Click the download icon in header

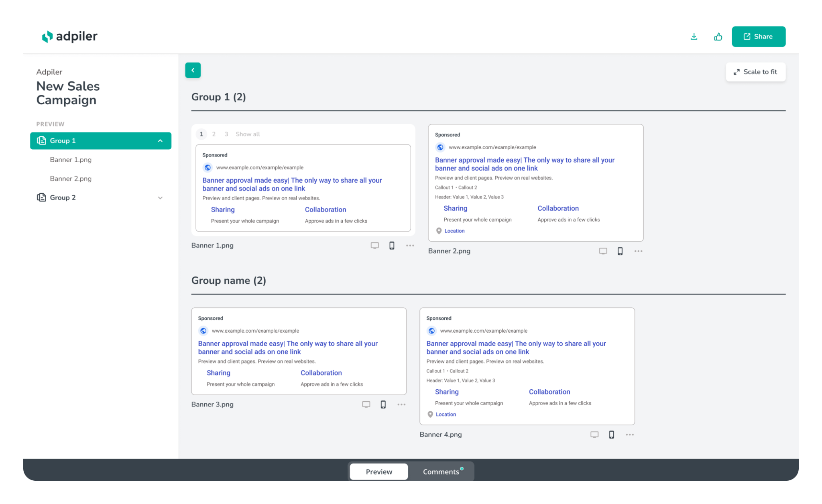coord(694,37)
